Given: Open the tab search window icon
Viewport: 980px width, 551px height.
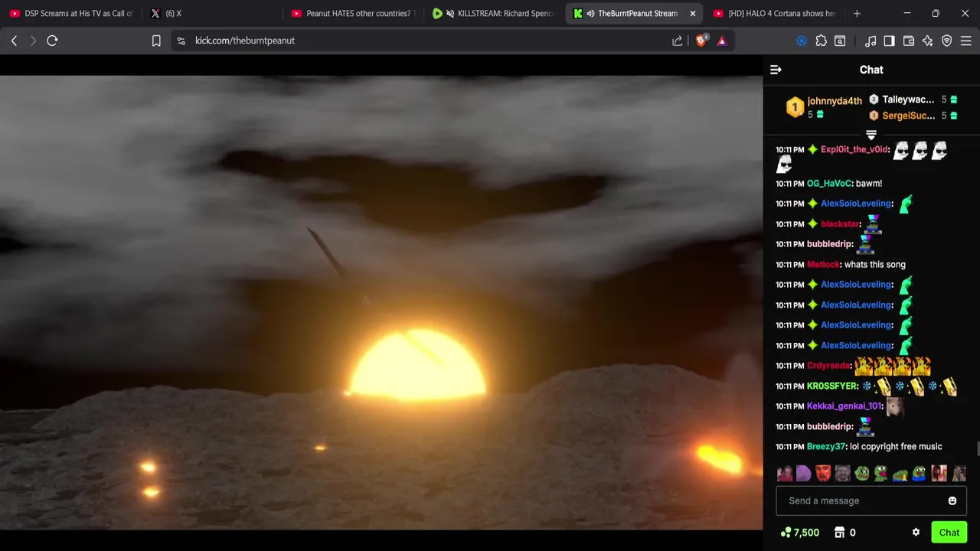Looking at the screenshot, I should click(x=840, y=41).
